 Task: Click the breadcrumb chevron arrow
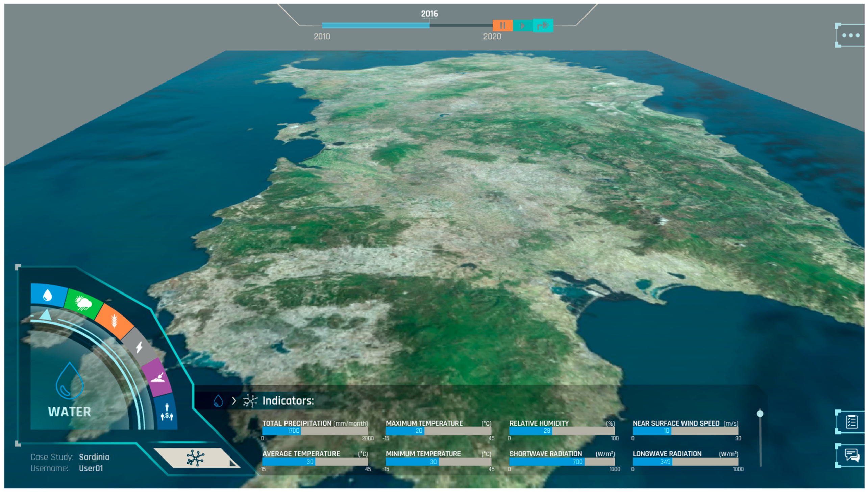(234, 401)
